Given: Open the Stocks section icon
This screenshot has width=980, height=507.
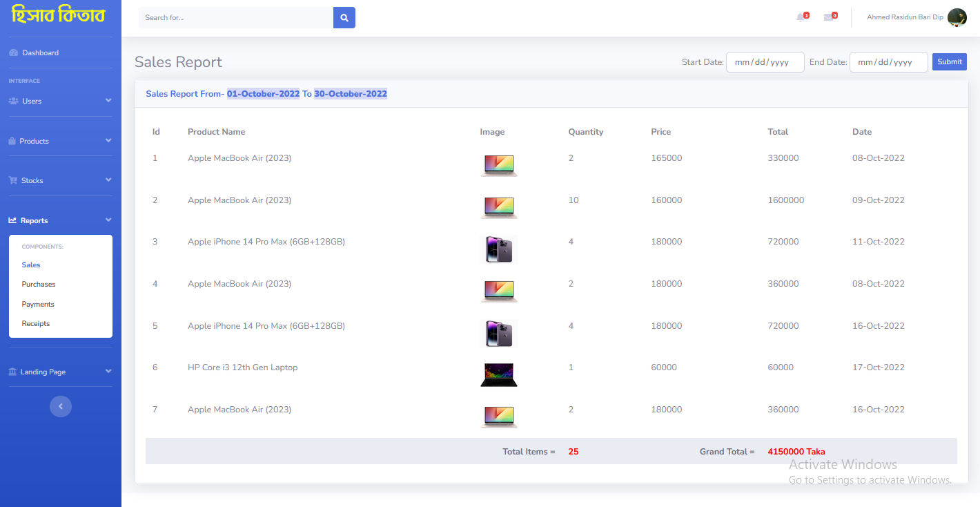Looking at the screenshot, I should [x=12, y=180].
